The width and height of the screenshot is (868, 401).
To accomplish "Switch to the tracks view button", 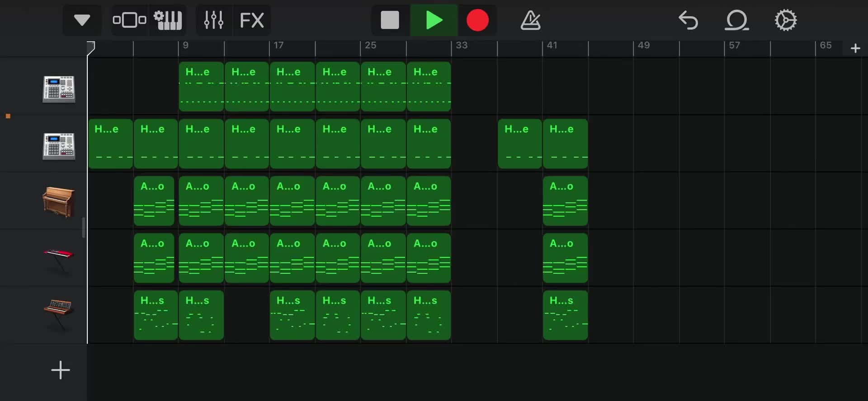I will coord(129,20).
